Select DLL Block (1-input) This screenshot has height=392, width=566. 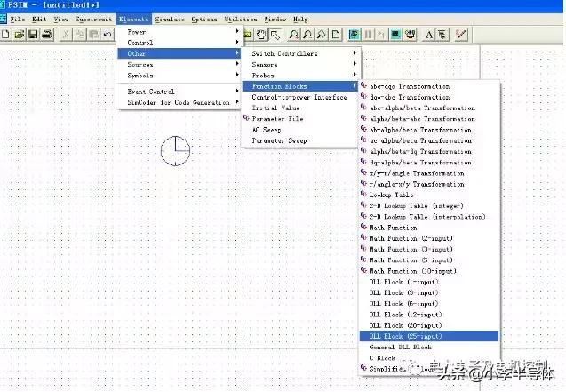click(429, 282)
